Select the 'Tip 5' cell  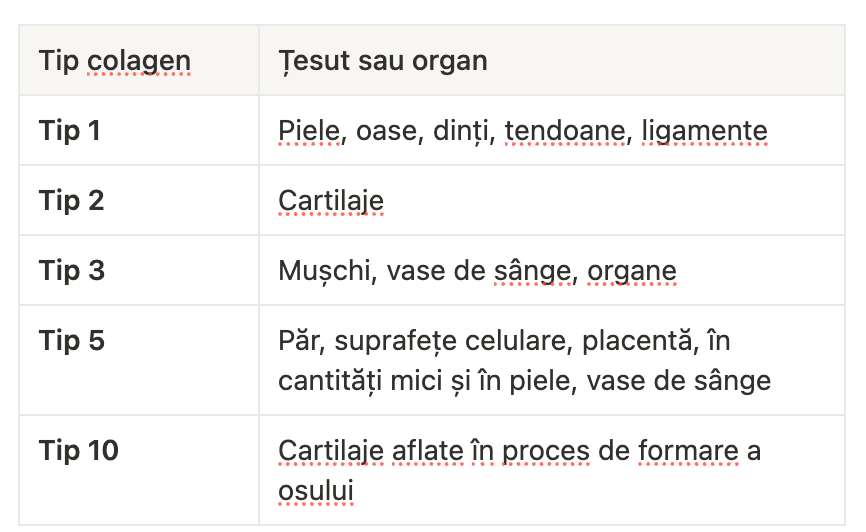(x=139, y=360)
